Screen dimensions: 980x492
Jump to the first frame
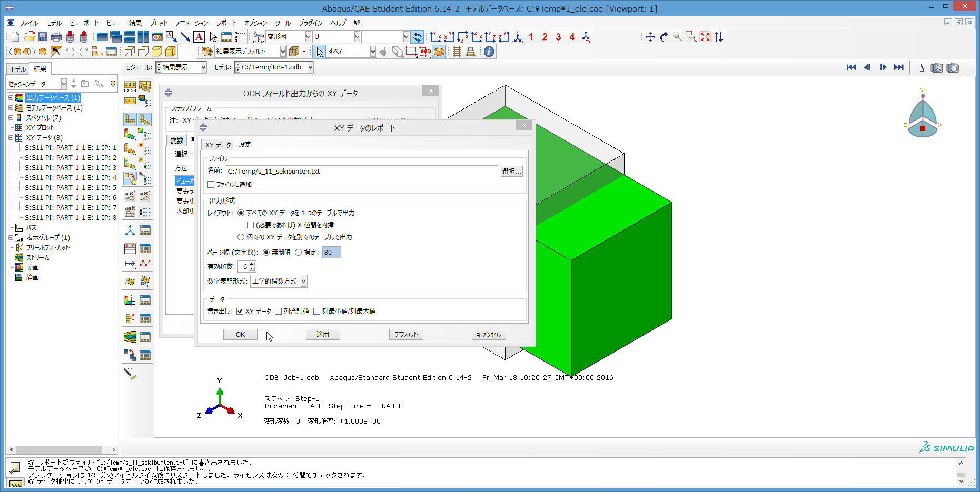pyautogui.click(x=851, y=67)
